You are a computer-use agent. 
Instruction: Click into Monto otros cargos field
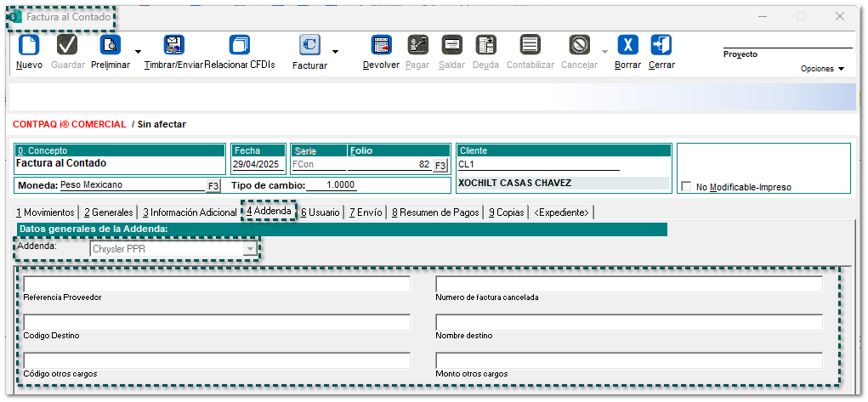click(629, 360)
